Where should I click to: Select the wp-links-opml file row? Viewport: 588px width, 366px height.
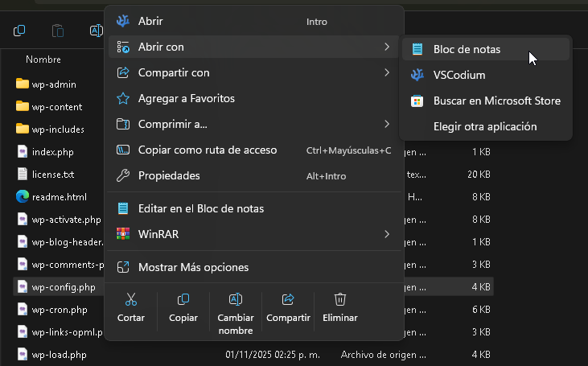point(67,332)
